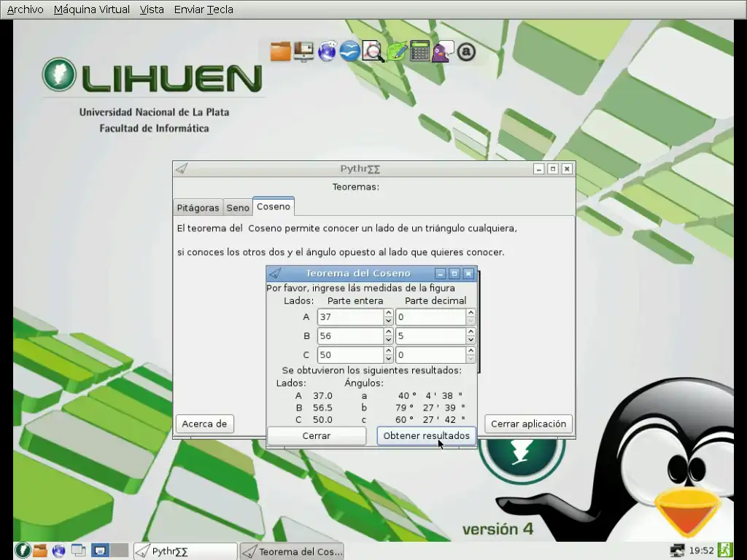Click the side B decimal field showing 5
The width and height of the screenshot is (747, 560).
[430, 336]
